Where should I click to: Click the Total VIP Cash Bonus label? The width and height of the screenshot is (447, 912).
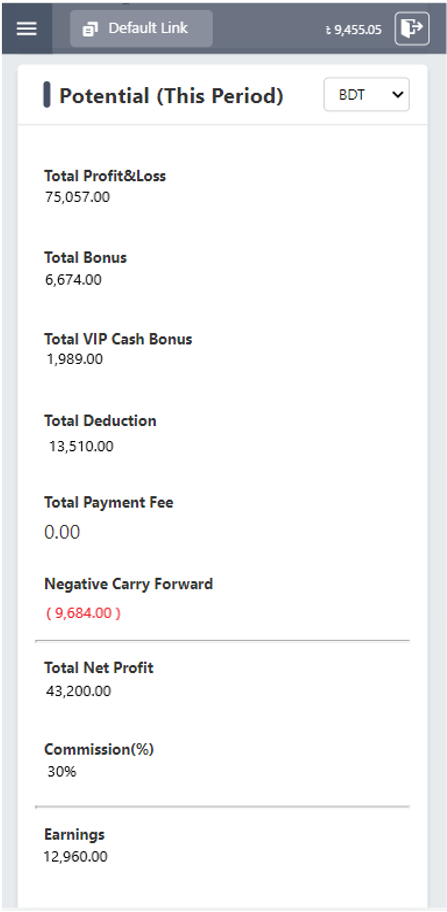coord(118,339)
